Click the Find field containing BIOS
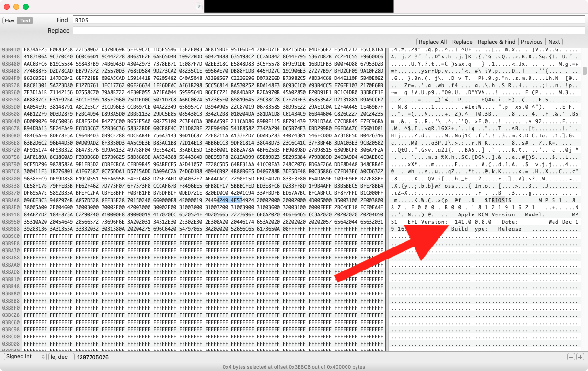 coord(329,20)
